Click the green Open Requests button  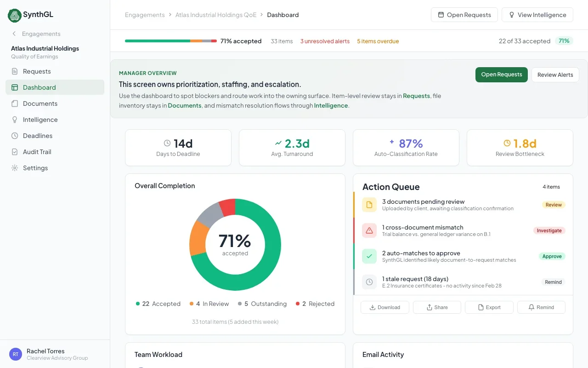(x=501, y=75)
